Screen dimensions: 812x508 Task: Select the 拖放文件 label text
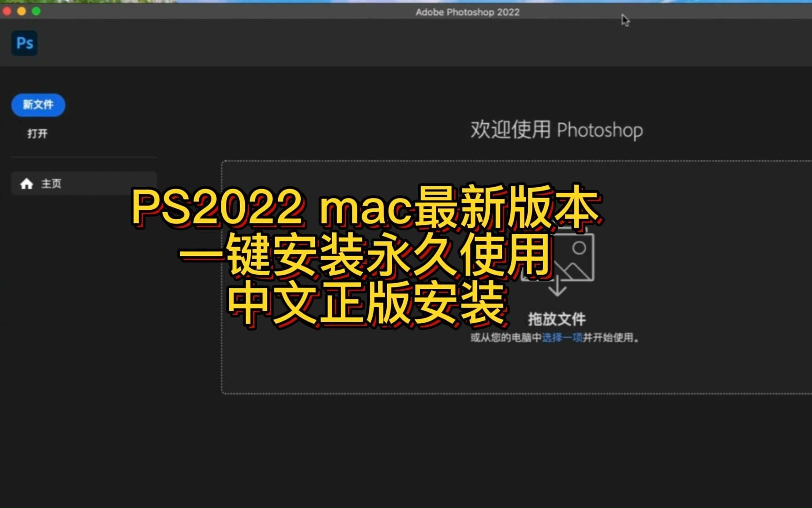click(557, 319)
